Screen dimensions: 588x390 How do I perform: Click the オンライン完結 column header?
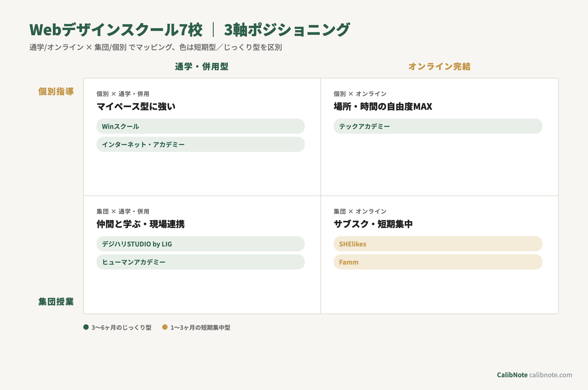click(440, 66)
